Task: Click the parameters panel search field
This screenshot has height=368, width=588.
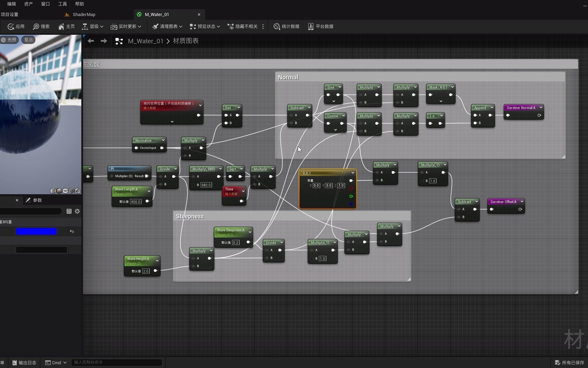Action: click(x=31, y=211)
